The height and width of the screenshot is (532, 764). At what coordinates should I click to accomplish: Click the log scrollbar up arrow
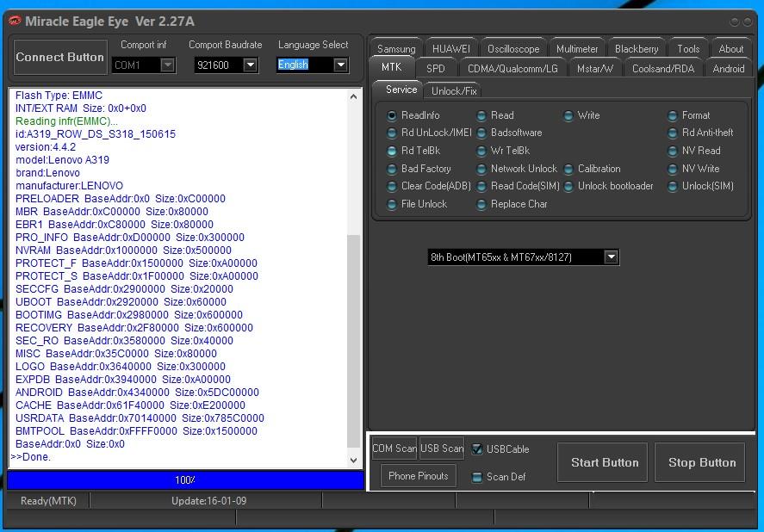354,97
